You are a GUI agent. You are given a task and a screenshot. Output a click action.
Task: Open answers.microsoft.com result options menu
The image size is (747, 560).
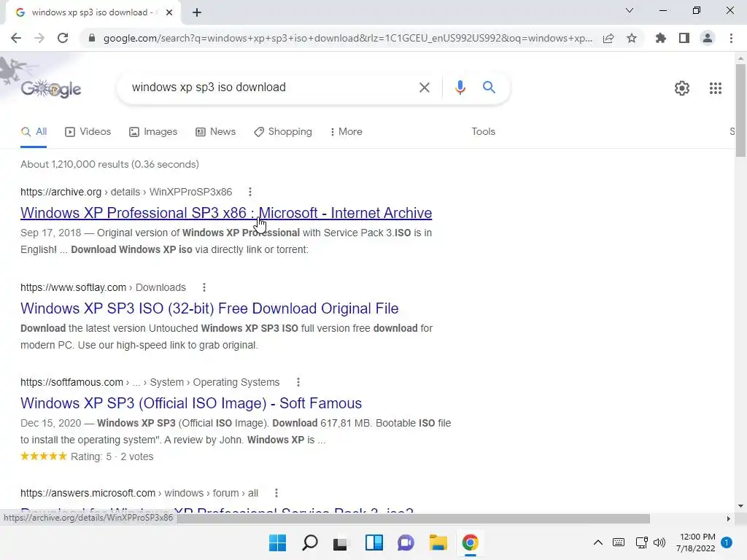click(276, 493)
